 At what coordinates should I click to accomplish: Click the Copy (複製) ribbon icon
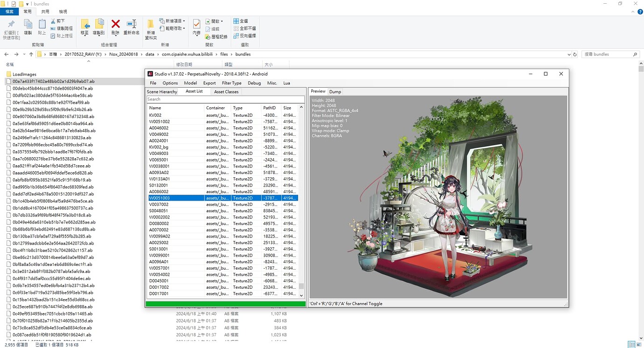28,24
